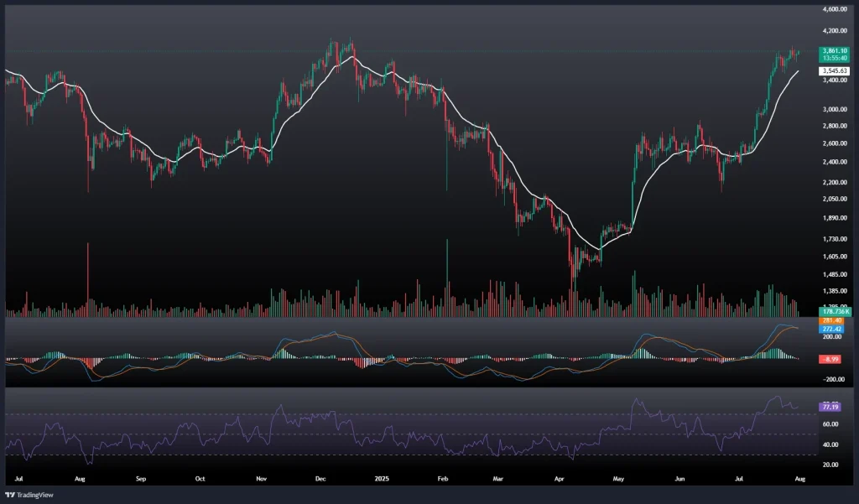The width and height of the screenshot is (859, 504).
Task: Click the TradingView text link
Action: [37, 495]
